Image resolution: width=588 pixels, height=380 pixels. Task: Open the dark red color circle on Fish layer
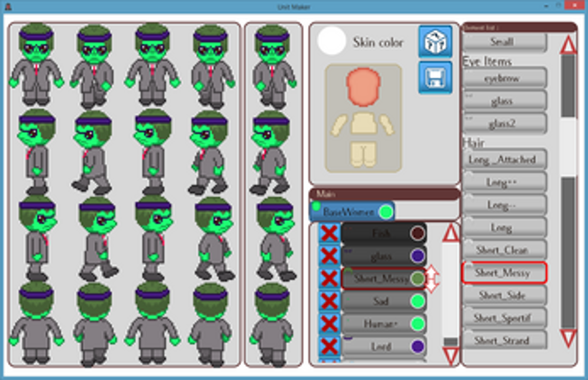[418, 233]
